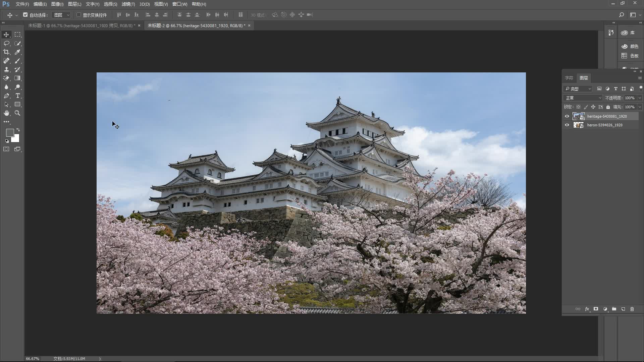644x362 pixels.
Task: Create a new layer group
Action: [x=614, y=309]
